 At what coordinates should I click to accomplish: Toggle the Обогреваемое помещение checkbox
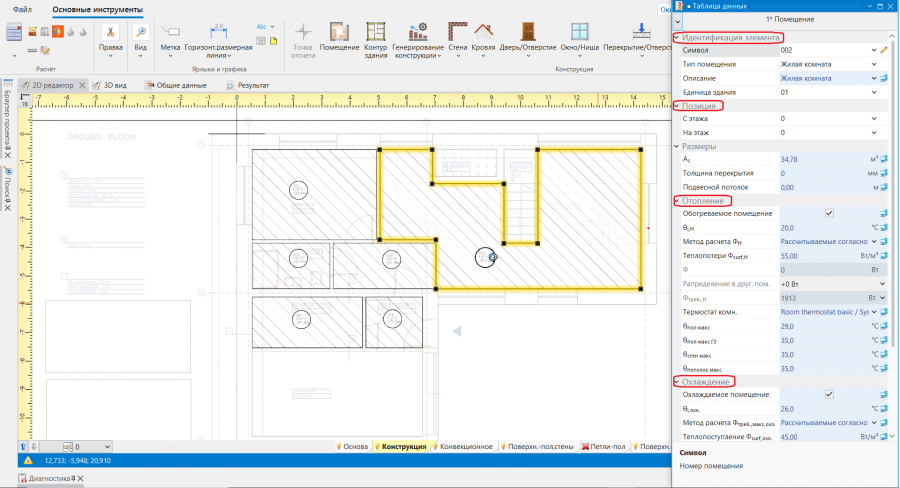tap(828, 213)
